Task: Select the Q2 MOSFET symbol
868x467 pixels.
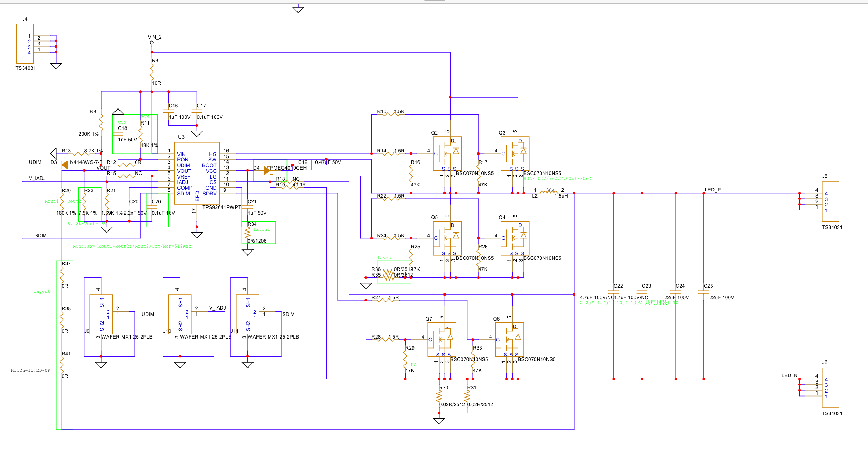Action: [447, 154]
